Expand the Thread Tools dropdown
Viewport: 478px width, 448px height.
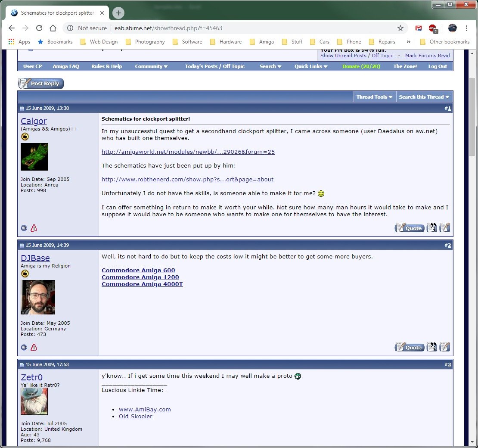[x=374, y=96]
